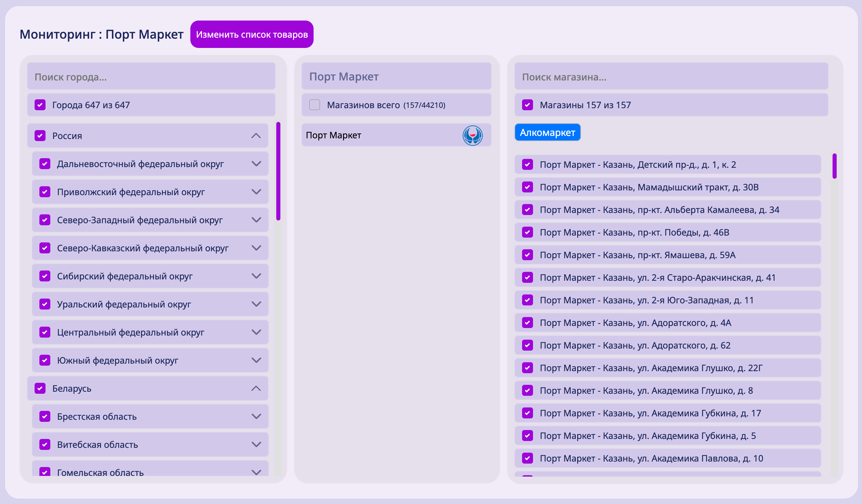The height and width of the screenshot is (504, 862).
Task: Collapse the Россия group chevron
Action: click(256, 136)
